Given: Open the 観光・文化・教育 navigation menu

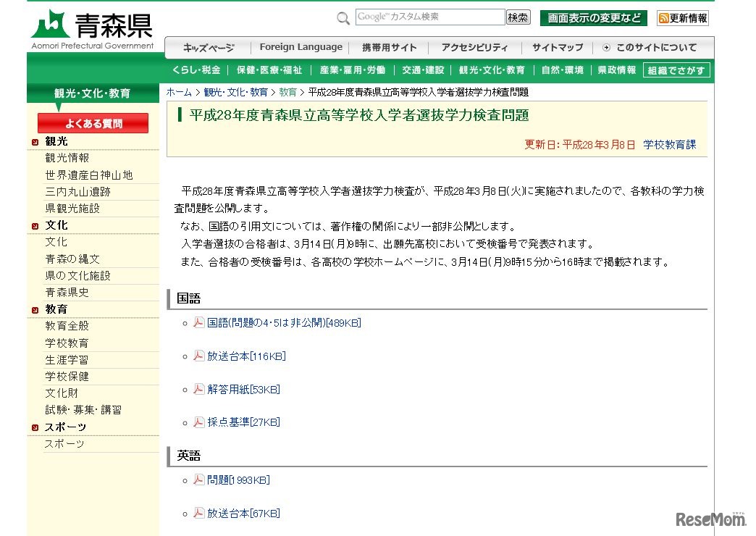Looking at the screenshot, I should pyautogui.click(x=492, y=71).
